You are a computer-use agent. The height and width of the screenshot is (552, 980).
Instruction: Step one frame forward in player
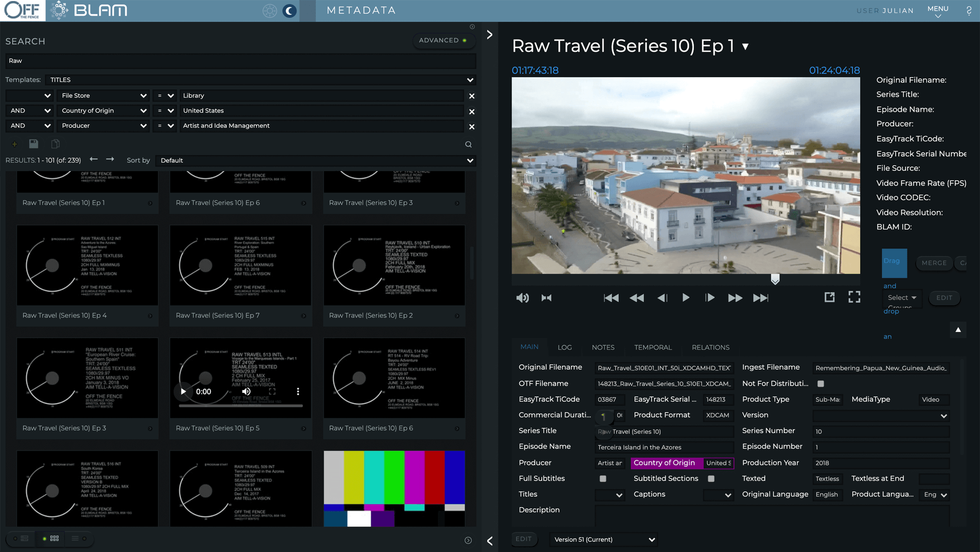710,298
